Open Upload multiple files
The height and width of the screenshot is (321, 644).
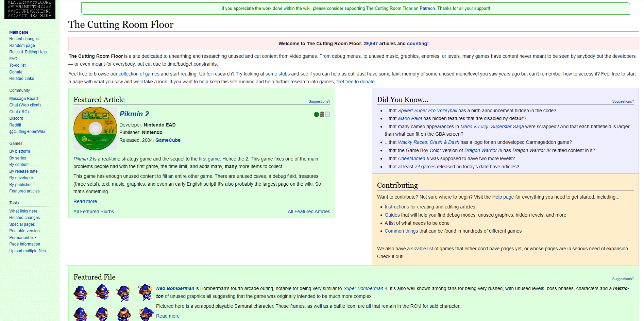[x=28, y=251]
